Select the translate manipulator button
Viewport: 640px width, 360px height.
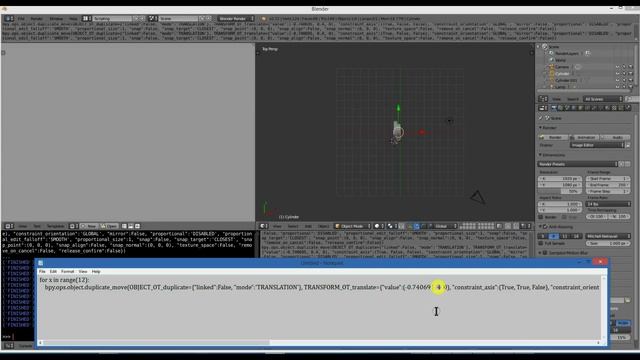click(x=417, y=226)
